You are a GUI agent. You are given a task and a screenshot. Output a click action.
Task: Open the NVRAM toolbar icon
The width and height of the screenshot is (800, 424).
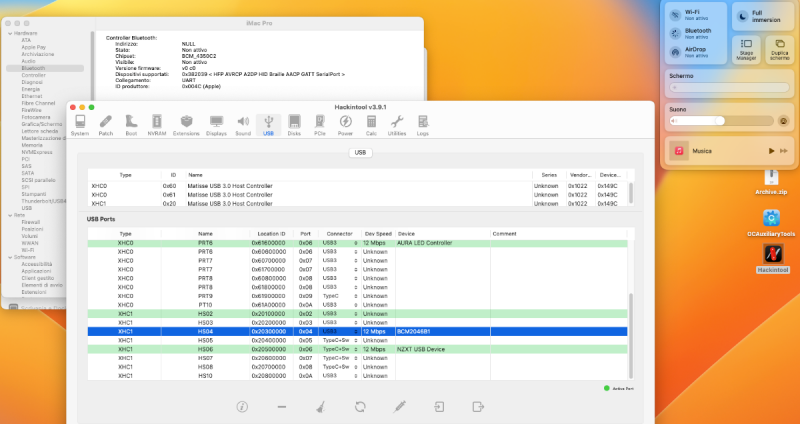[157, 125]
